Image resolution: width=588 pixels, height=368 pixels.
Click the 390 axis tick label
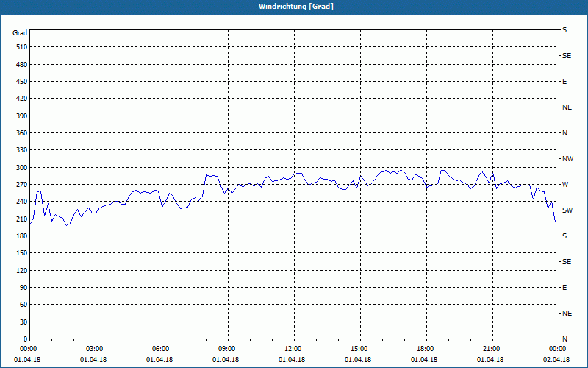click(x=22, y=116)
